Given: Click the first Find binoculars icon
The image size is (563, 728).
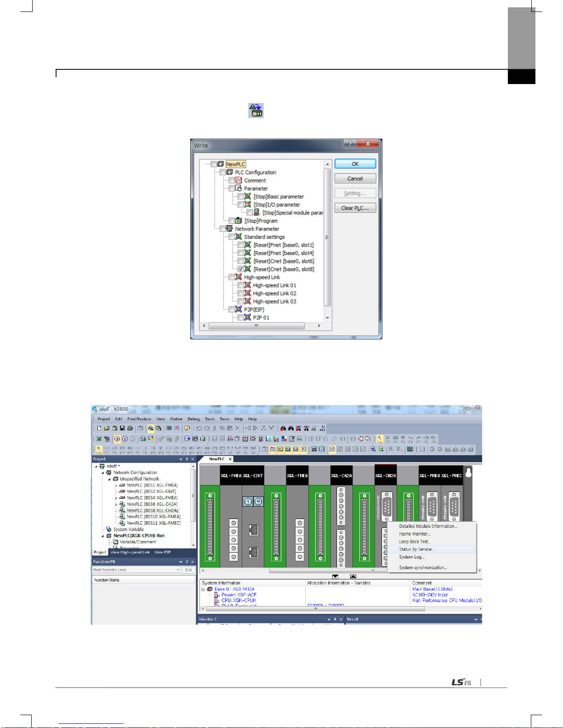Looking at the screenshot, I should tap(283, 428).
